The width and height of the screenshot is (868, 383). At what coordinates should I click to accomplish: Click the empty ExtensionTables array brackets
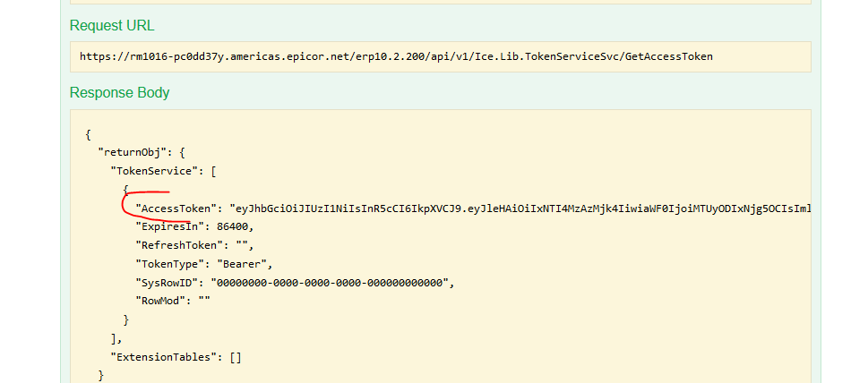tap(236, 356)
